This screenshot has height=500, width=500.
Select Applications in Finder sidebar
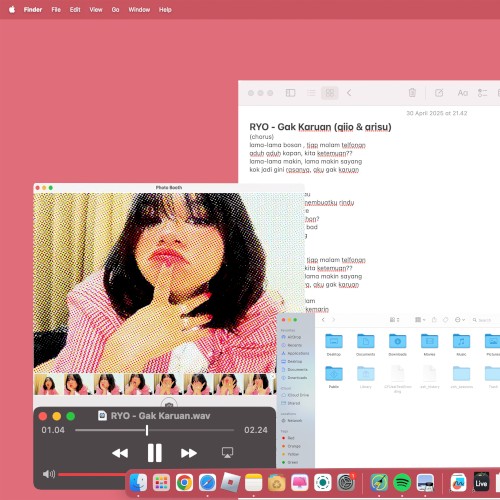pos(295,353)
